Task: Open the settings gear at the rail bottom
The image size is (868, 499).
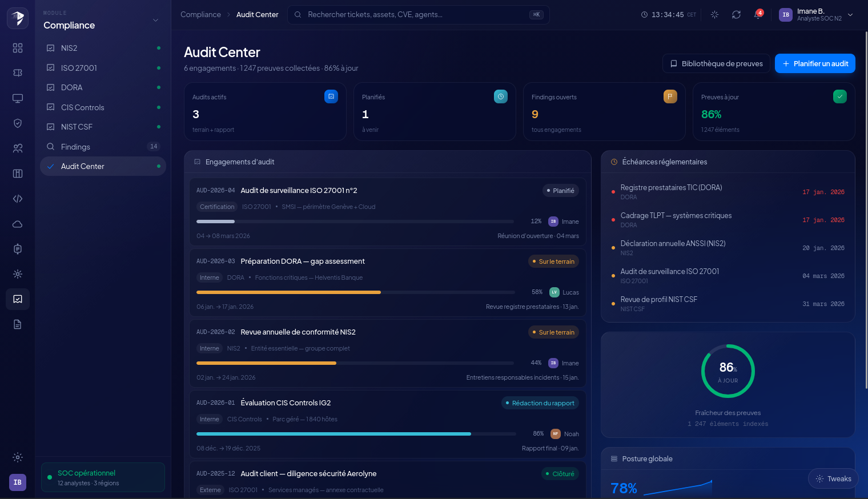Action: click(x=18, y=457)
